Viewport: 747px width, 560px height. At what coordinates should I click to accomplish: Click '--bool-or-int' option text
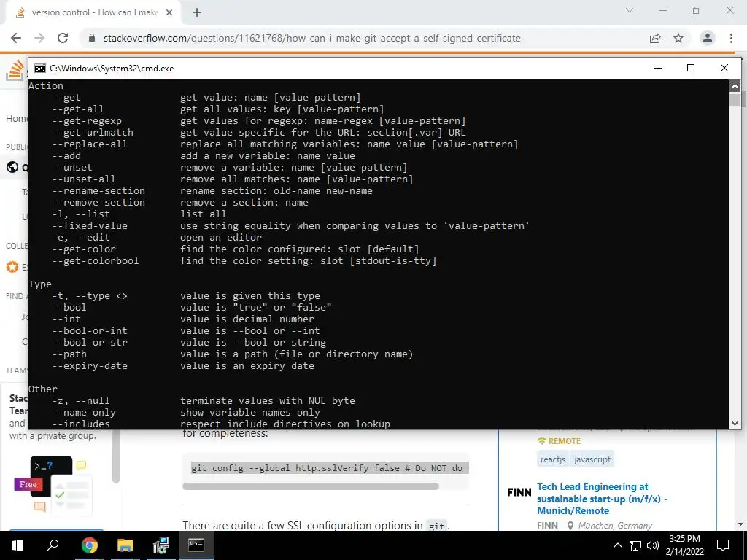(90, 331)
